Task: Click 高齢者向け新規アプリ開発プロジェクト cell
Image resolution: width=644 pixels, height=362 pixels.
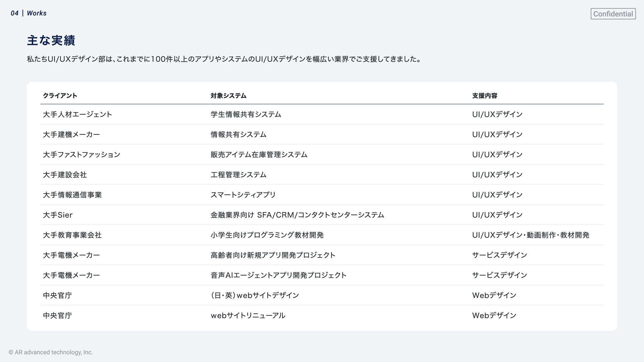Action: [x=273, y=255]
